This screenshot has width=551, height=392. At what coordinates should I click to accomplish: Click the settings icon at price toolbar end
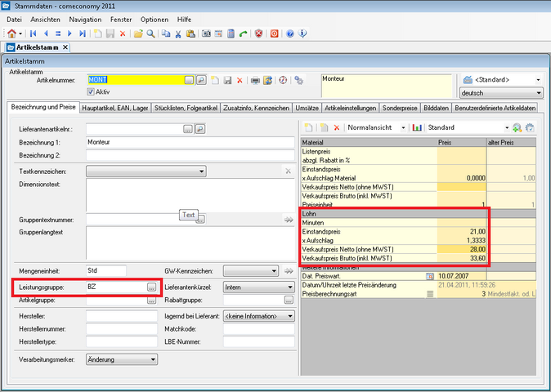click(530, 127)
